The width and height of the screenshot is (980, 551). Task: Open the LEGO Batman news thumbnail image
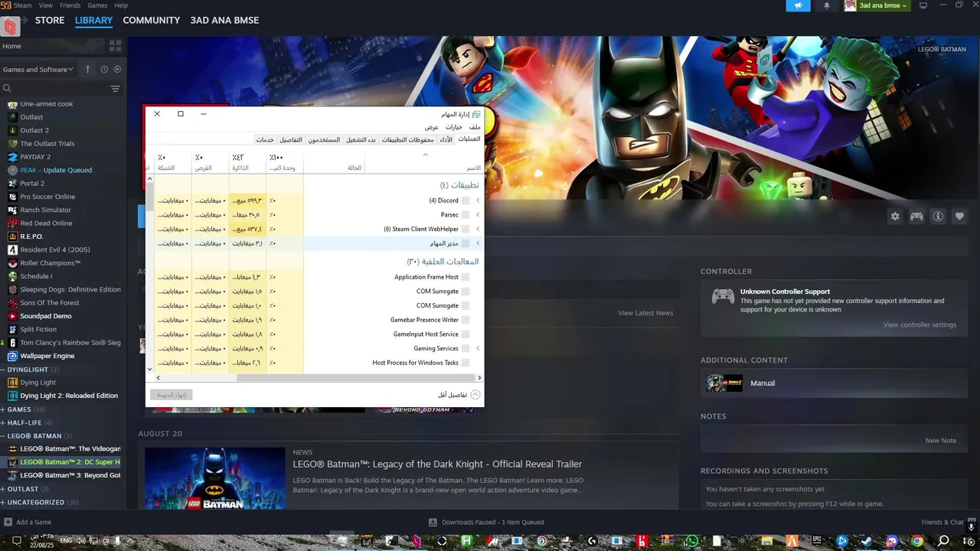coord(215,478)
